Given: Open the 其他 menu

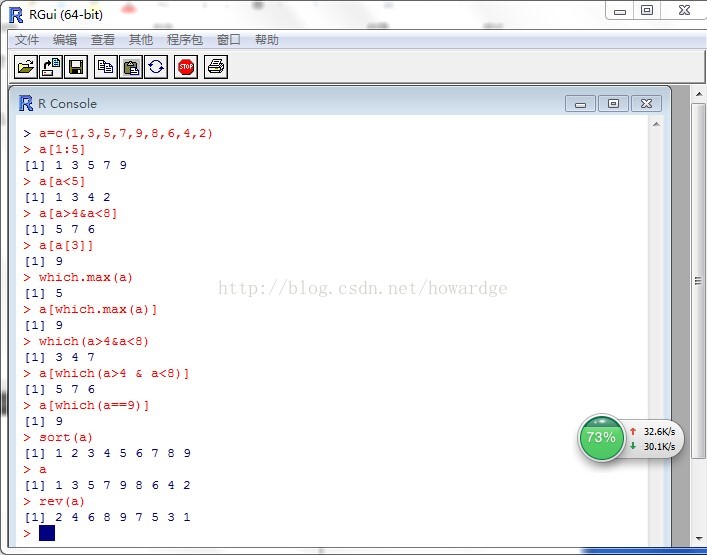Looking at the screenshot, I should pos(141,40).
